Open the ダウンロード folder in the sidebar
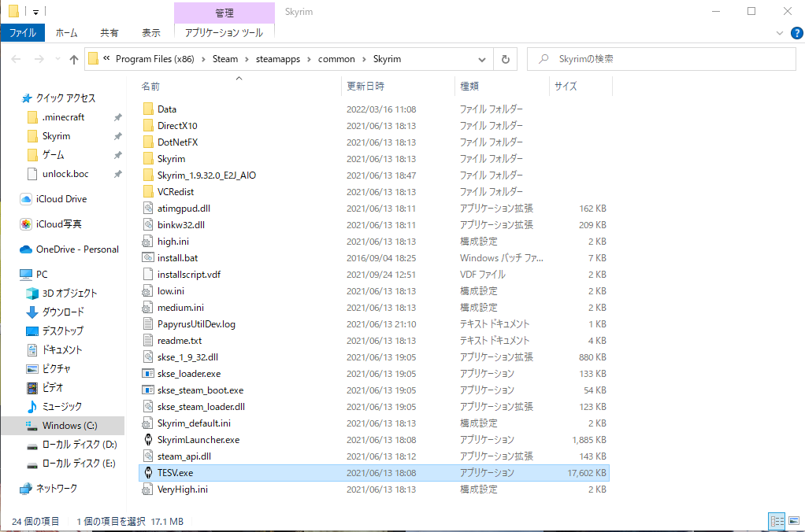The height and width of the screenshot is (532, 805). pos(55,312)
